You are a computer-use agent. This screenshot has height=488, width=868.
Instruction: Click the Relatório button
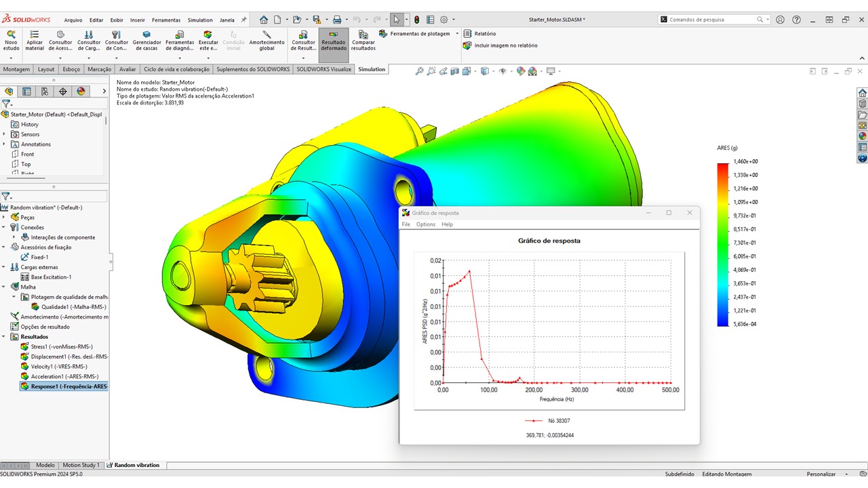479,33
